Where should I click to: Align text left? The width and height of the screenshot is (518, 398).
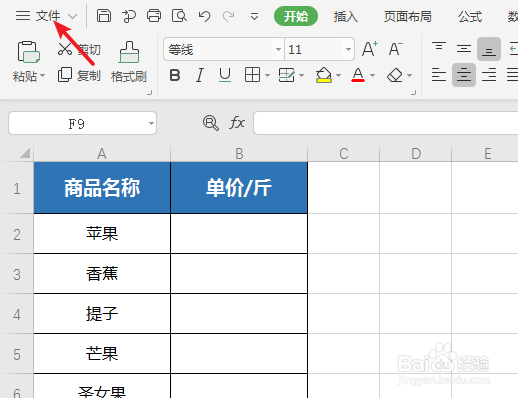(x=439, y=75)
